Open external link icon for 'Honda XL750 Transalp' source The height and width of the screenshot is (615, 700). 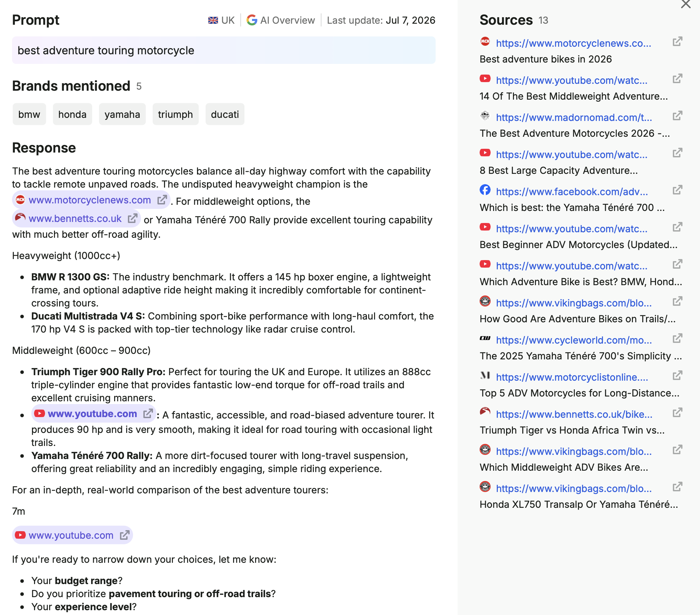pos(677,487)
